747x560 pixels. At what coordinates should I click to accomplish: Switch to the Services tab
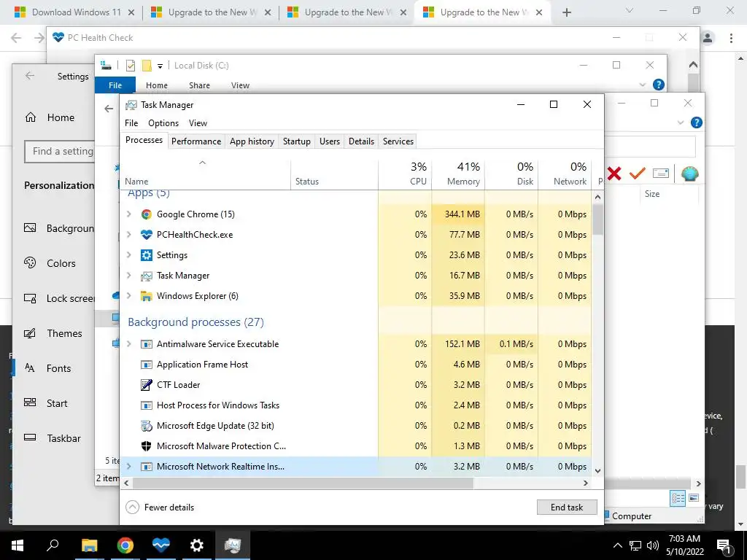tap(398, 141)
